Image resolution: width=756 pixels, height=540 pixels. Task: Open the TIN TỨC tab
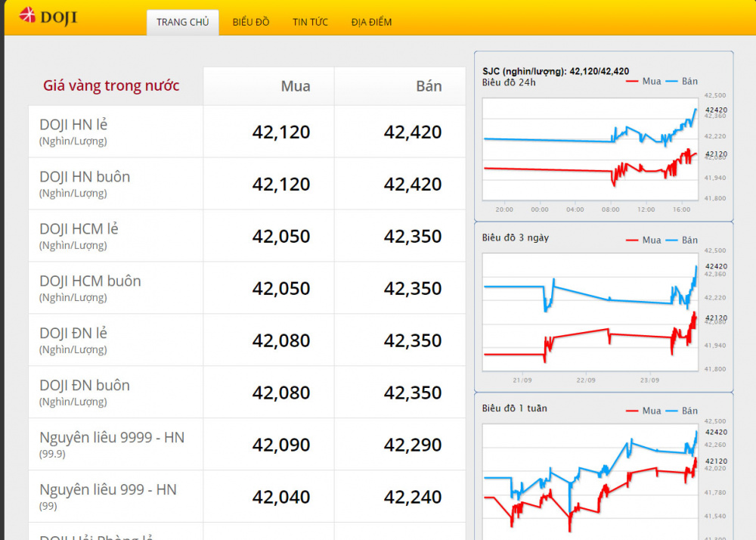click(x=310, y=22)
